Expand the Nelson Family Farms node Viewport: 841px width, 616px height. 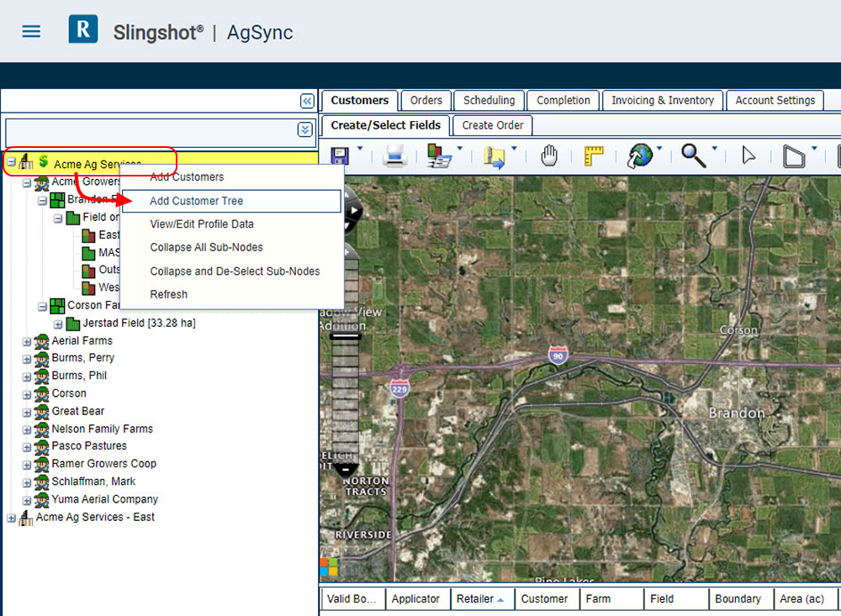27,430
